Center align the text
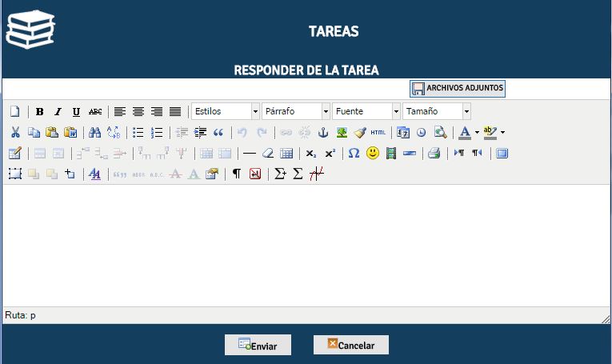Screen dimensions: 612x364 (x=138, y=111)
